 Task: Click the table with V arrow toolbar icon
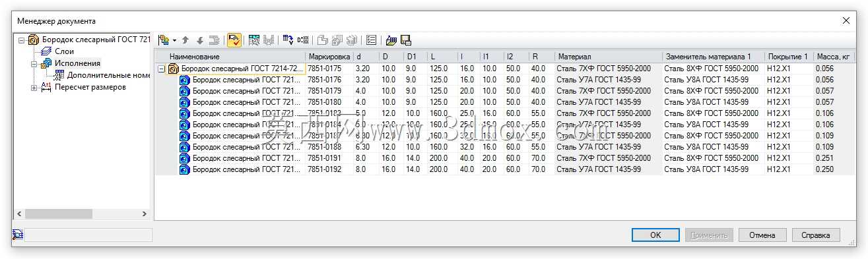pyautogui.click(x=288, y=40)
